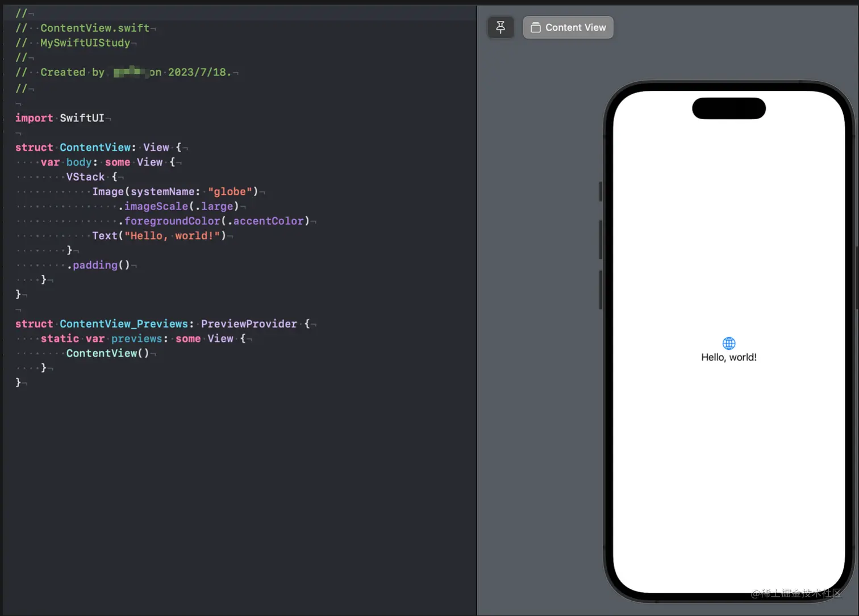Click the .padding() modifier line
The image size is (859, 616).
(98, 265)
